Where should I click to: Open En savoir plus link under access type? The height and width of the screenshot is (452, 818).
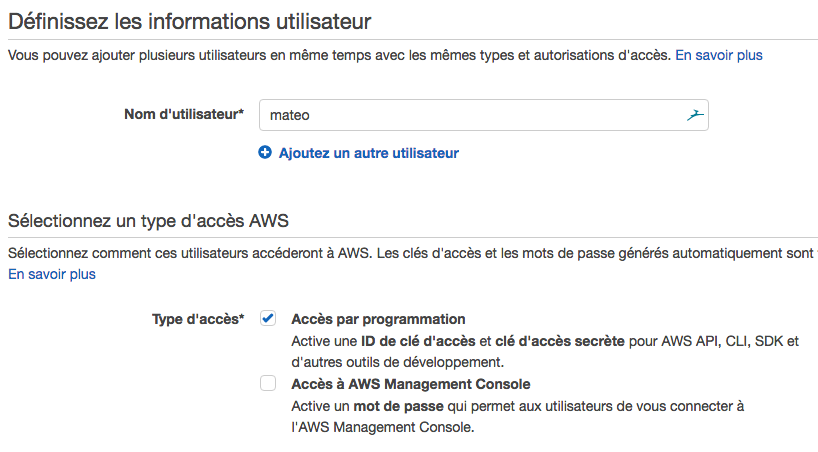[x=52, y=274]
